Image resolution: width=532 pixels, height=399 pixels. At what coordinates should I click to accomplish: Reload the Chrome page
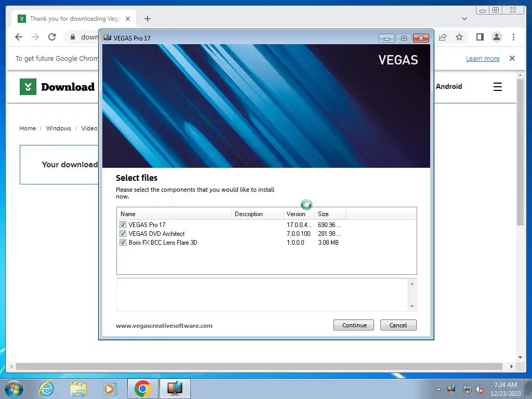[x=52, y=37]
